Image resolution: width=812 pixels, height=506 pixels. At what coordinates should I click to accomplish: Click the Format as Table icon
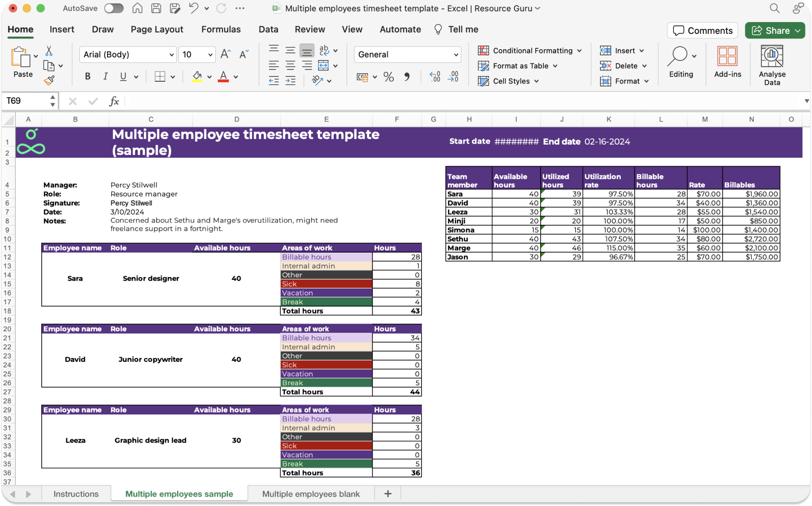point(483,66)
